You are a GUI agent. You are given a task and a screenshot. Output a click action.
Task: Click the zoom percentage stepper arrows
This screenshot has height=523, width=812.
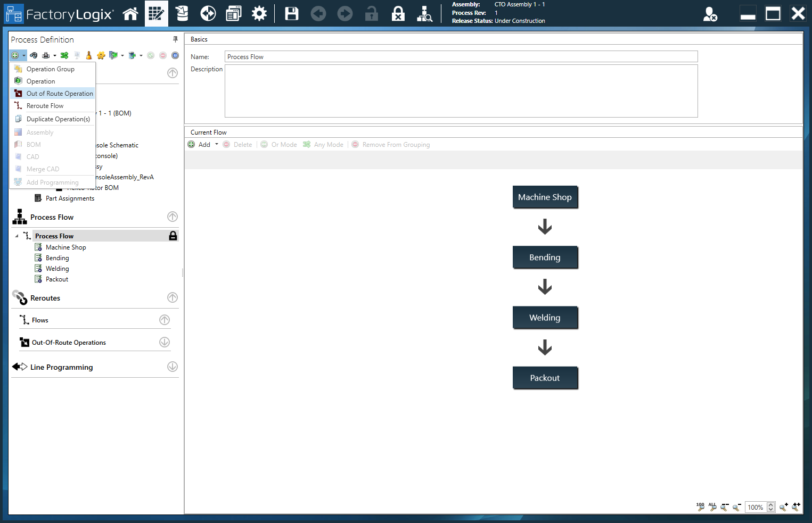tap(770, 507)
